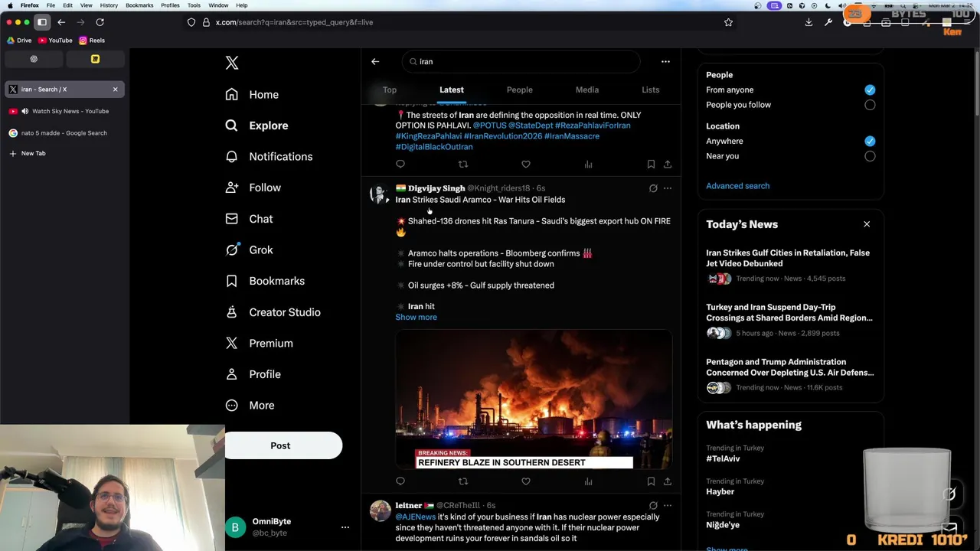The width and height of the screenshot is (980, 551).
Task: Open OmniByte account options ellipsis
Action: click(345, 527)
